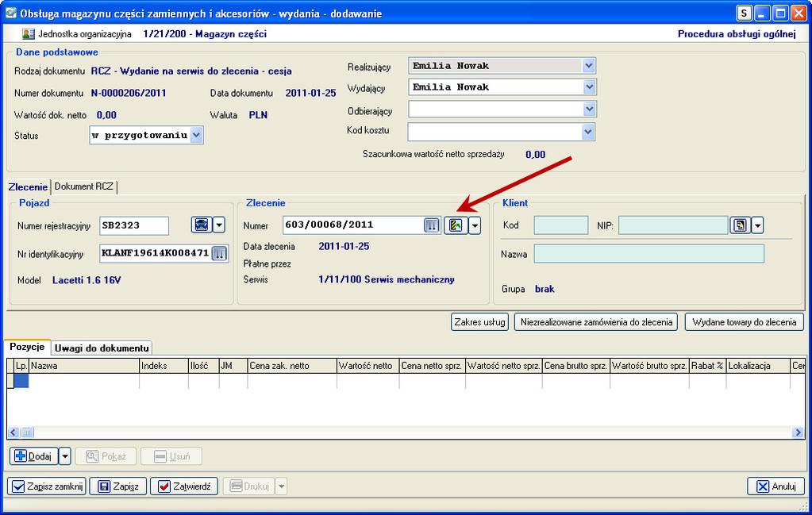The width and height of the screenshot is (812, 515).
Task: Click the Usuń button
Action: tap(171, 456)
